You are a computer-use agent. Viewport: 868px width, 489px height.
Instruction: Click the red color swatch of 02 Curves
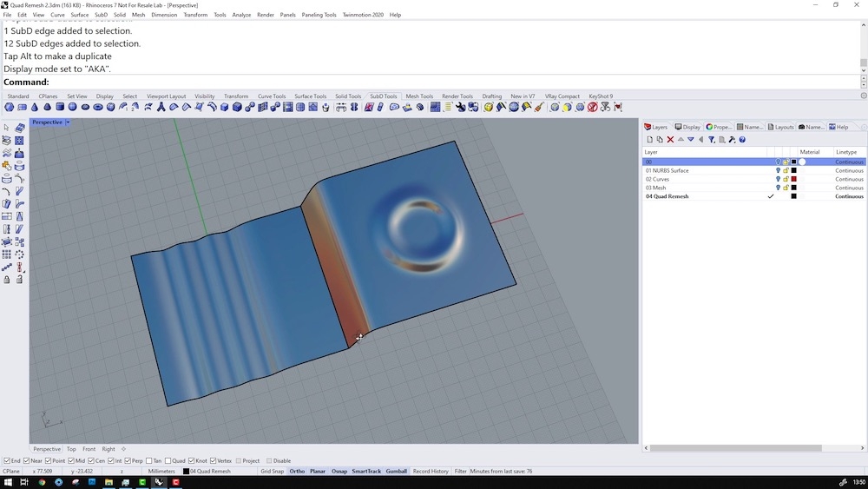click(x=793, y=179)
